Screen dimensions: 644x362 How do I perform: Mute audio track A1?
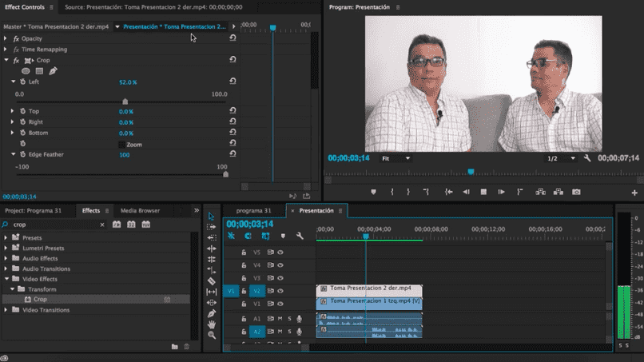(x=280, y=318)
